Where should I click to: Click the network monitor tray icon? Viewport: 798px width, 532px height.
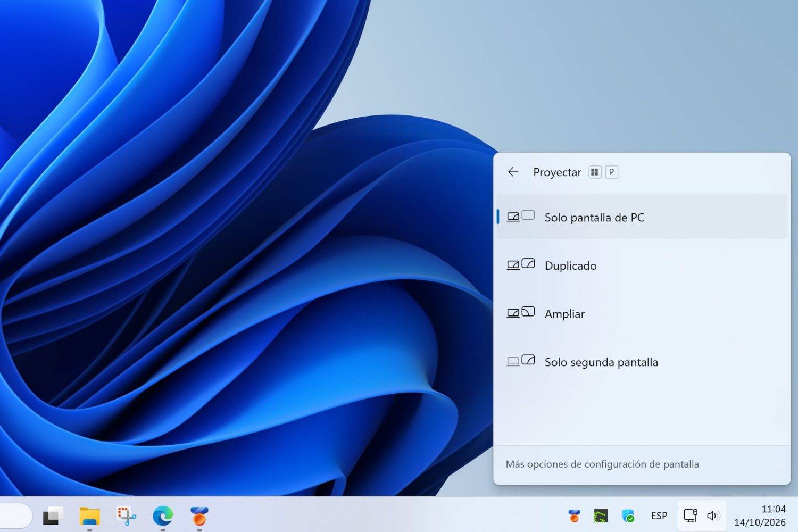click(x=691, y=516)
